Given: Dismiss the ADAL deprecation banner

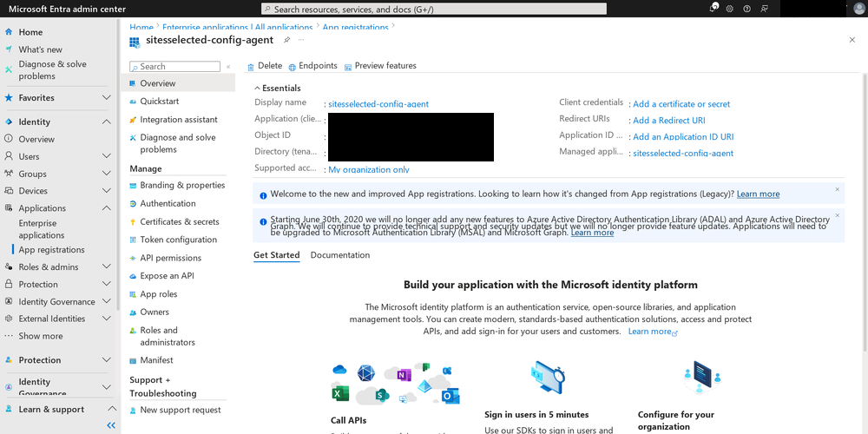Looking at the screenshot, I should tap(837, 215).
